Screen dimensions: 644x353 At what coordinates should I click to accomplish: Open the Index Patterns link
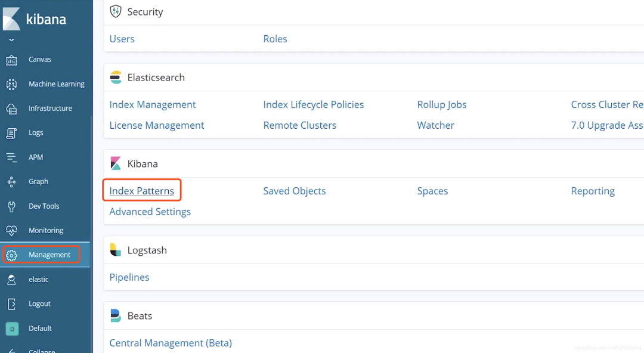142,191
